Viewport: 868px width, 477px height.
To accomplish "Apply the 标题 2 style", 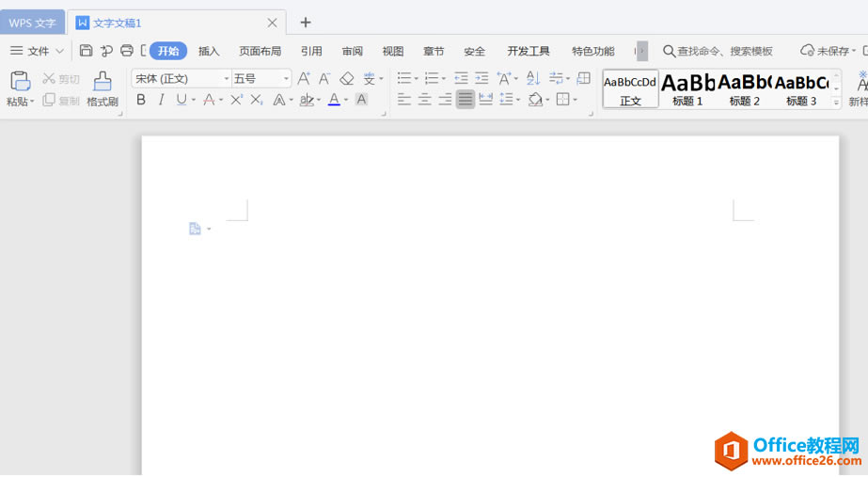I will 745,88.
